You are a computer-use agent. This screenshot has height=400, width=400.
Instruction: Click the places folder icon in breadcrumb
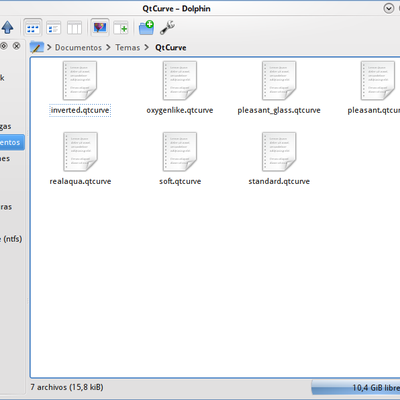tap(36, 47)
